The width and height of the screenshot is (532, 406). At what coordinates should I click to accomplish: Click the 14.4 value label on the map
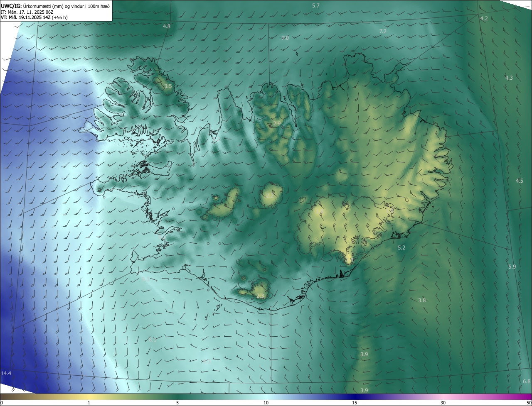[x=6, y=374]
